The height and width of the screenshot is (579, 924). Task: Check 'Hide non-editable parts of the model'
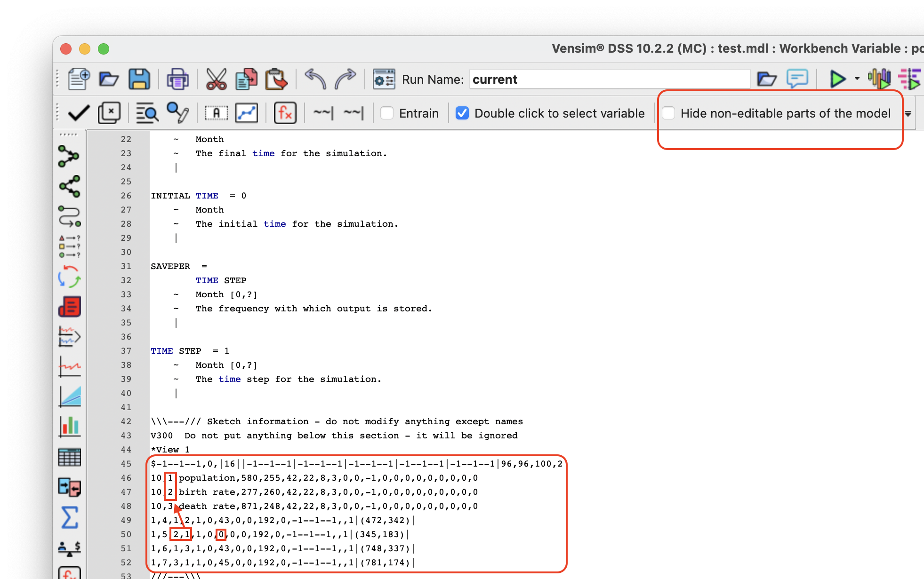tap(668, 113)
